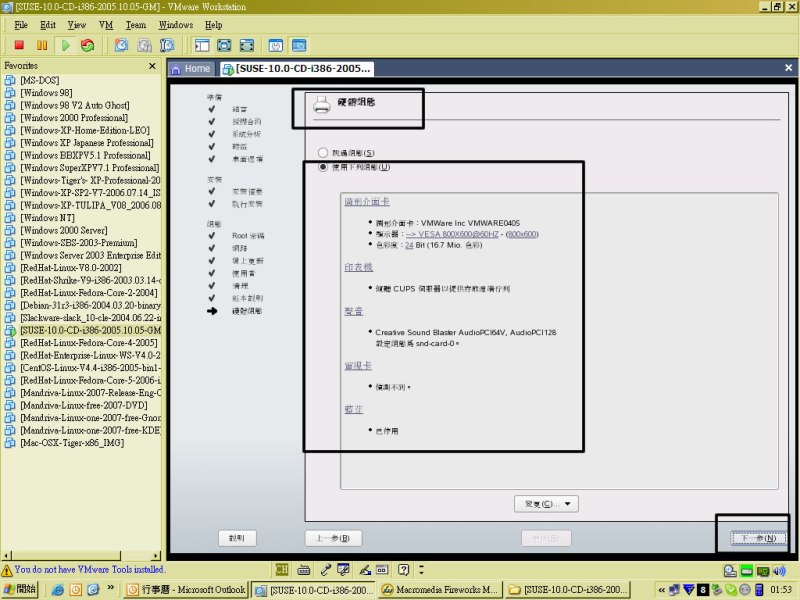The width and height of the screenshot is (800, 600).
Task: Select [Windows 98] in Favorites list
Action: [x=46, y=93]
